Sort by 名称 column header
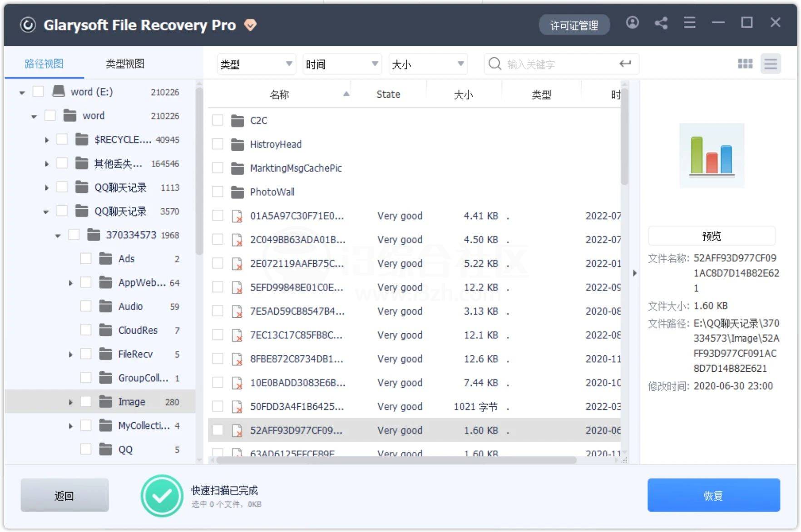The width and height of the screenshot is (801, 532). coord(279,94)
